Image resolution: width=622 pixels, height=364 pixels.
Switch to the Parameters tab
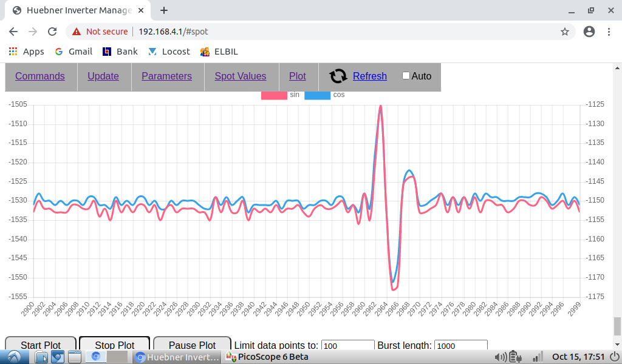click(166, 76)
